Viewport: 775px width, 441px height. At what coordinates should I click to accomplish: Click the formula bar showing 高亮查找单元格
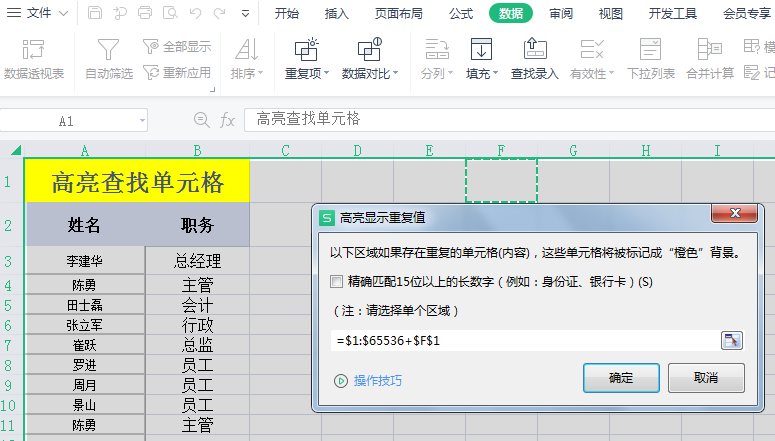coord(509,120)
